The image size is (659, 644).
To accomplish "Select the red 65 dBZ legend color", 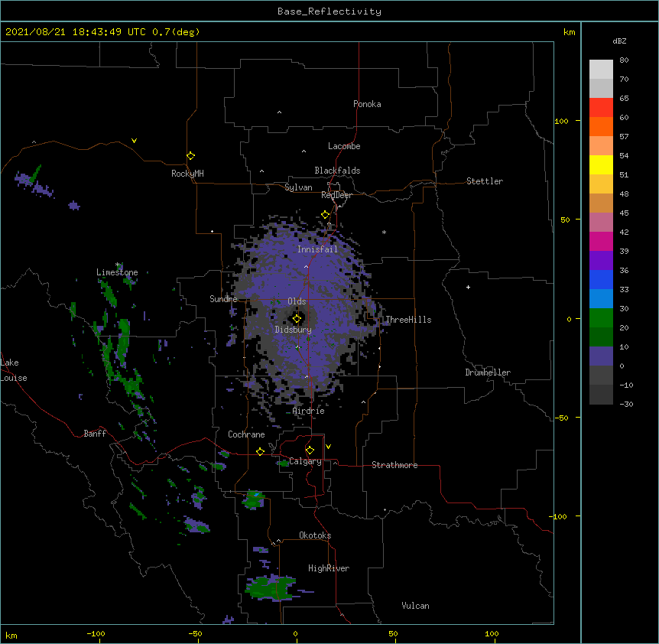I will 601,107.
